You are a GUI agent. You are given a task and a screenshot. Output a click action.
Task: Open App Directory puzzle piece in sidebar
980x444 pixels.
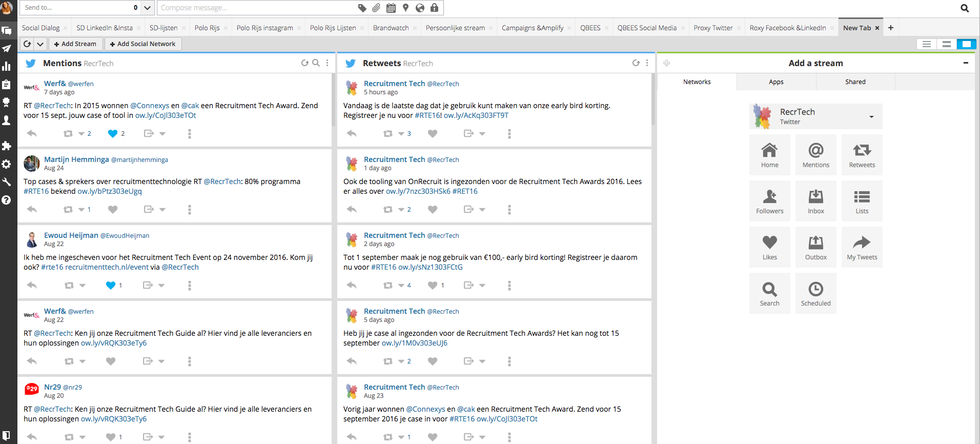click(x=7, y=146)
